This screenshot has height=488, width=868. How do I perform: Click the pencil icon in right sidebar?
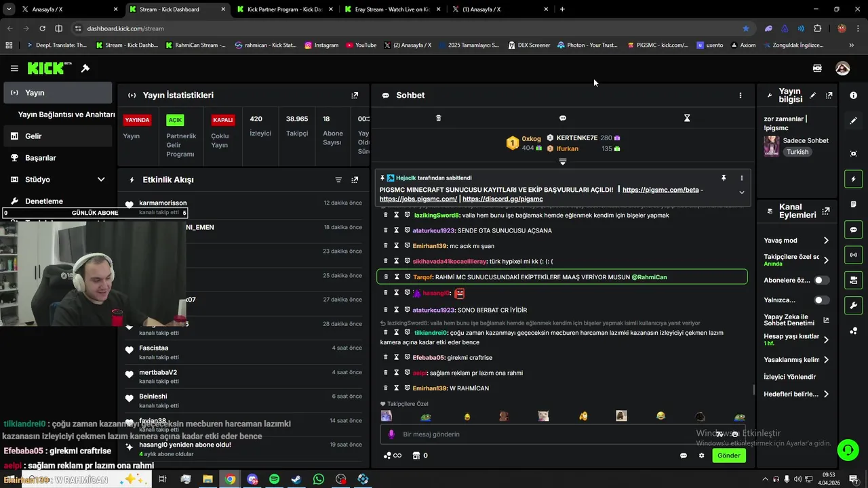853,121
